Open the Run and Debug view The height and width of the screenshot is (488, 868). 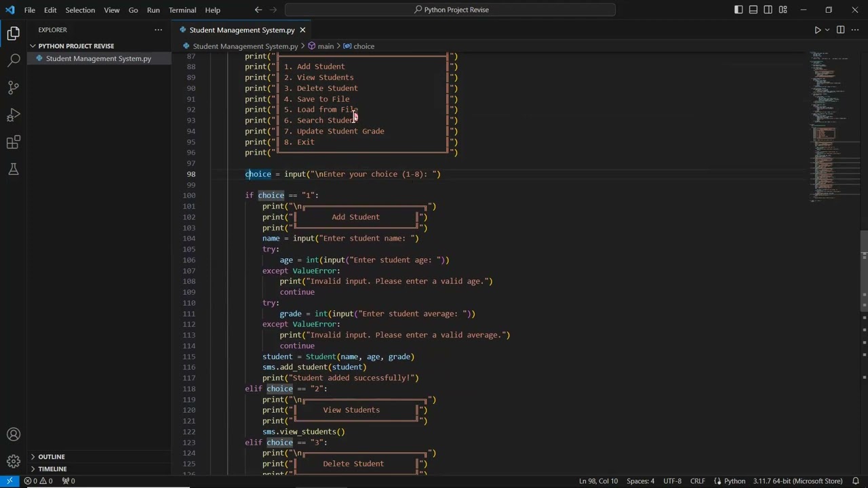pyautogui.click(x=14, y=115)
